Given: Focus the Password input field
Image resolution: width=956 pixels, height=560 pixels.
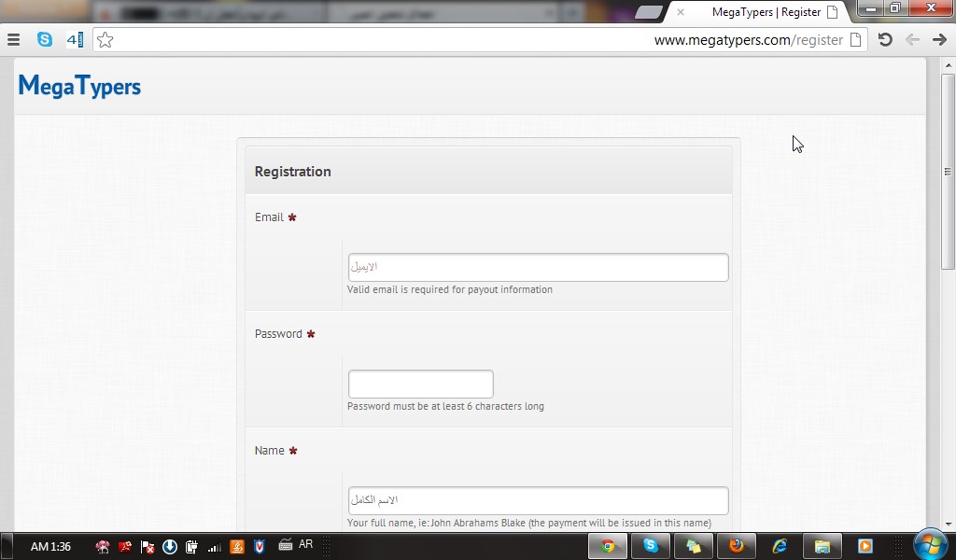Looking at the screenshot, I should click(x=421, y=384).
